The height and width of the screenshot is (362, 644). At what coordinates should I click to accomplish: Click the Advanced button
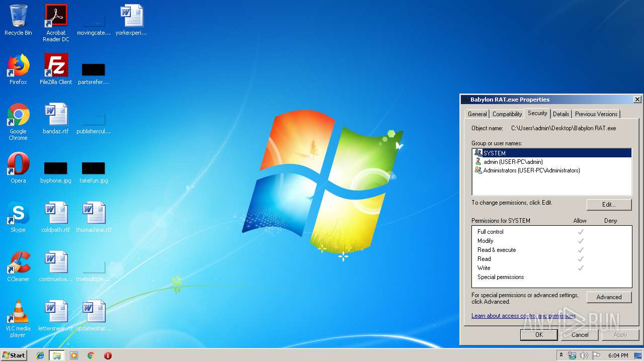[x=609, y=297]
